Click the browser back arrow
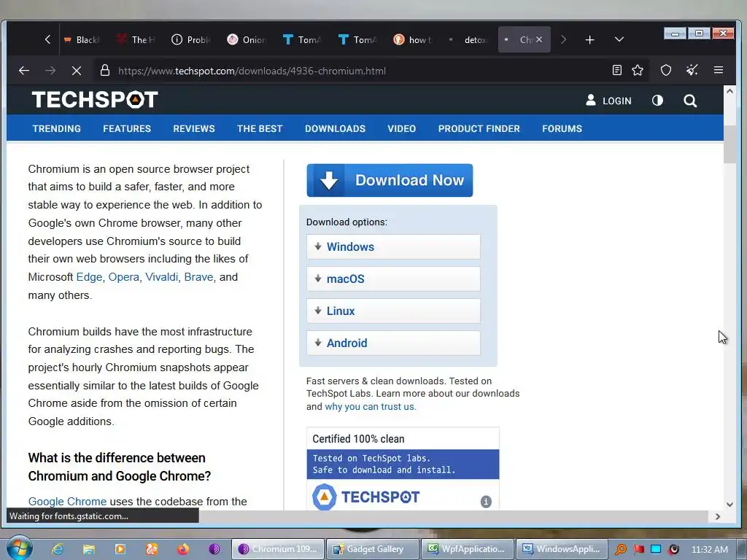Screen dimensions: 747x560 click(x=24, y=71)
